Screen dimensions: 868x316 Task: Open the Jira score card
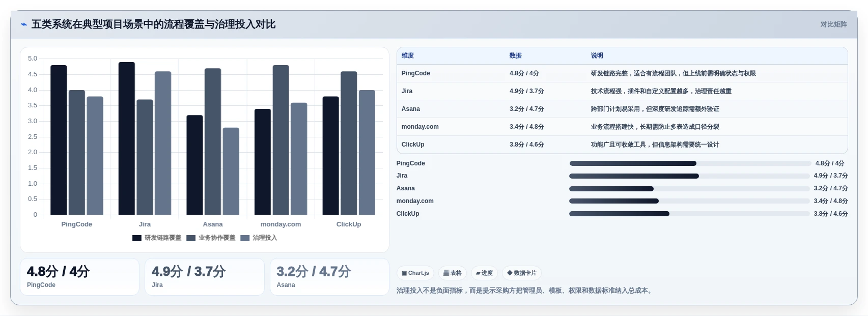(x=205, y=277)
